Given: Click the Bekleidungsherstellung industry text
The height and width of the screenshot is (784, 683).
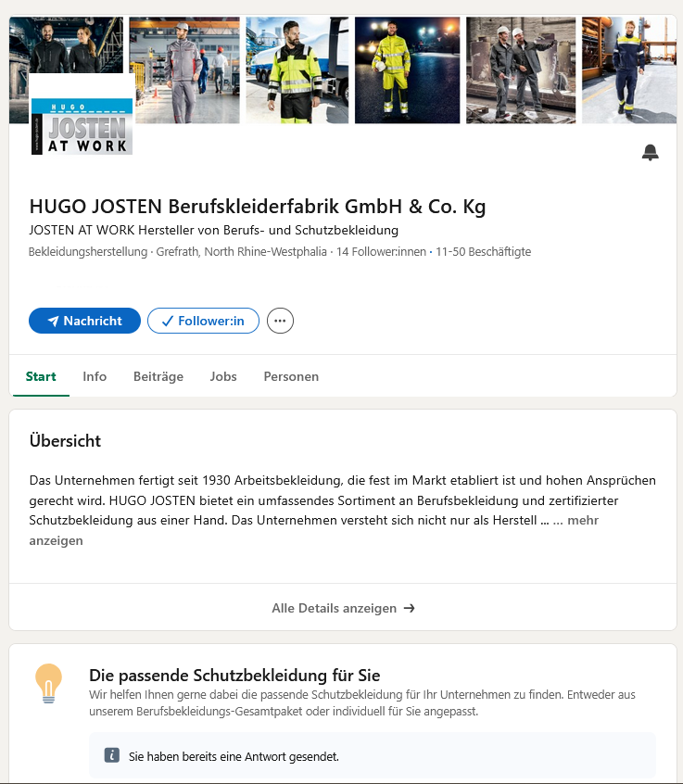Looking at the screenshot, I should 88,251.
